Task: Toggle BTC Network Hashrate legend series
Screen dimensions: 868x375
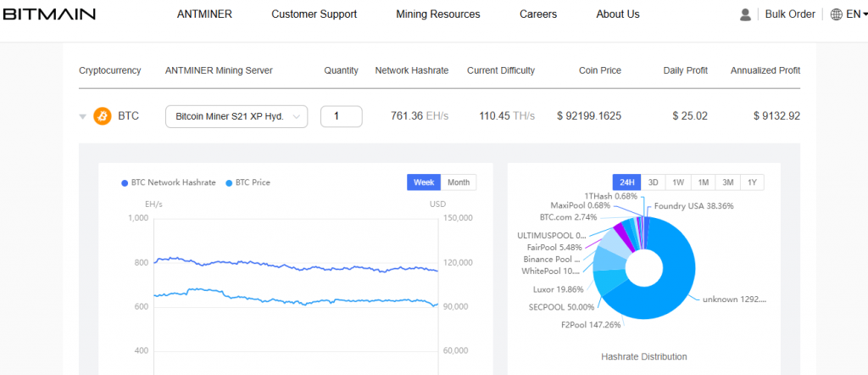Action: click(x=169, y=182)
